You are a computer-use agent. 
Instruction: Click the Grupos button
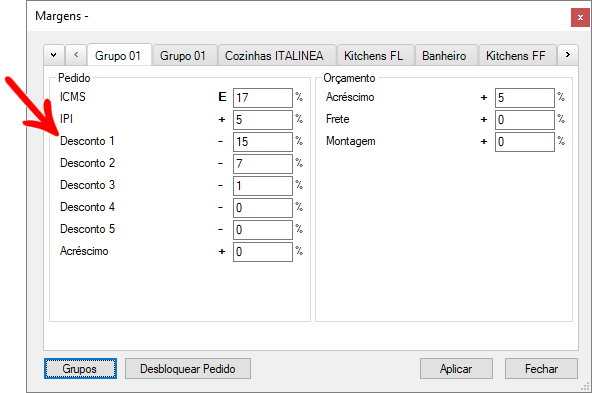point(80,368)
